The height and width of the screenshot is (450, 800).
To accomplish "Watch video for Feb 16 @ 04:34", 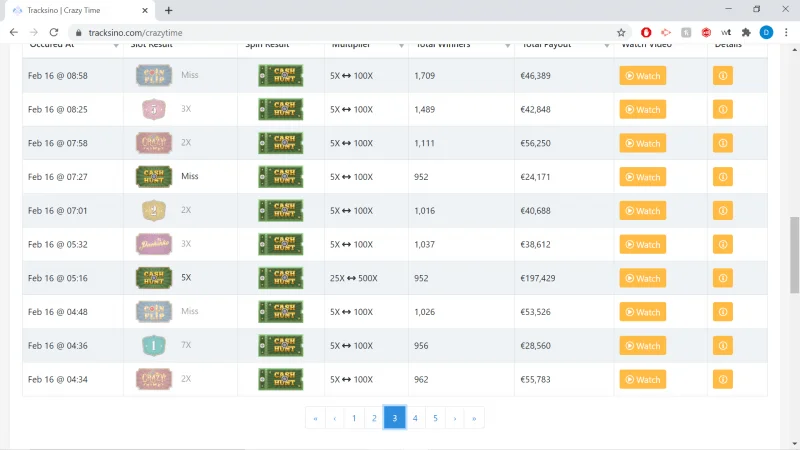I will (642, 379).
